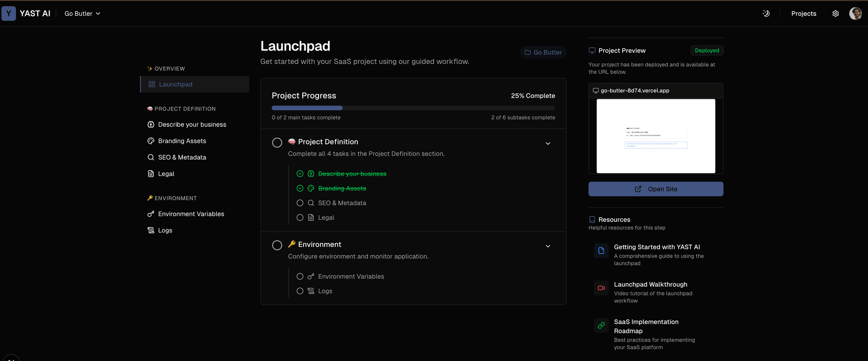Click the key icon in Environment Variables subtask
Image resolution: width=868 pixels, height=361 pixels.
[311, 277]
